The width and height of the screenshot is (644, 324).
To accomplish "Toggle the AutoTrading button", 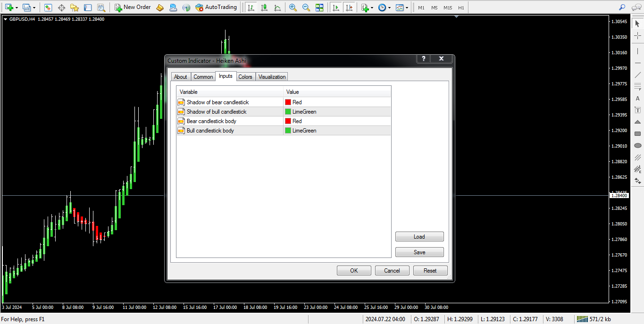I will (x=216, y=7).
